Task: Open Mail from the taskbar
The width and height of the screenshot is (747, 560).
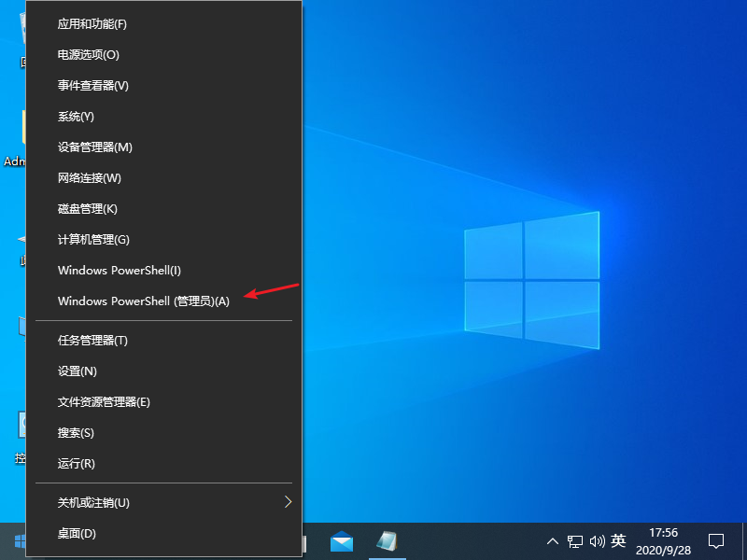Action: (341, 540)
